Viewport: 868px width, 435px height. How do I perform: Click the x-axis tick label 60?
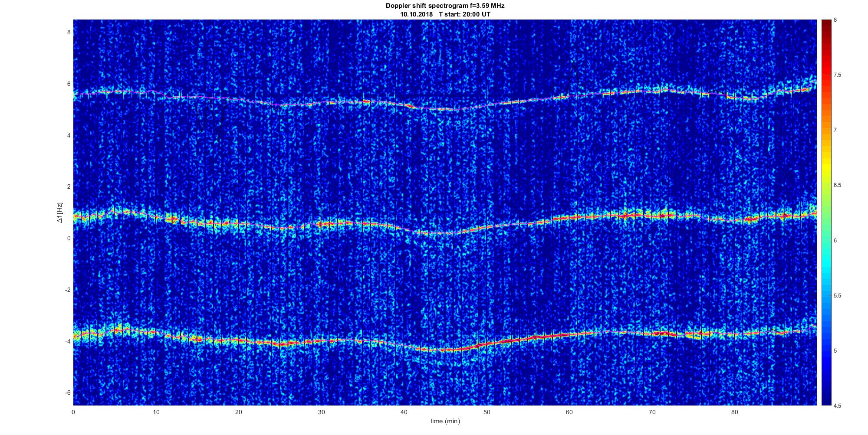click(x=569, y=412)
